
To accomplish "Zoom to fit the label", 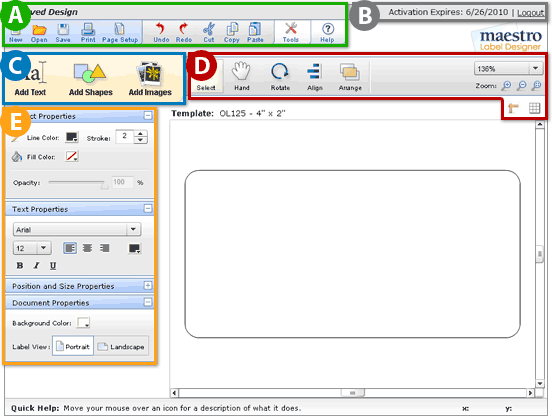I will 537,85.
